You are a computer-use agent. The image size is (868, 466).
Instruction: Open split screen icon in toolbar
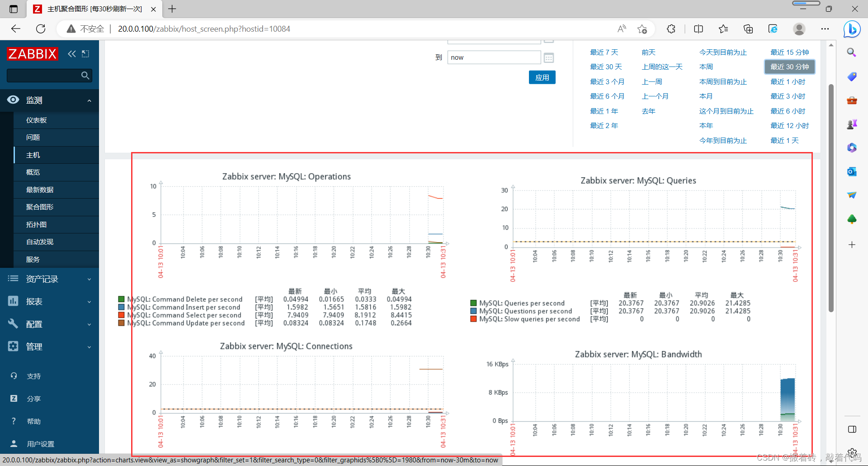click(x=698, y=29)
